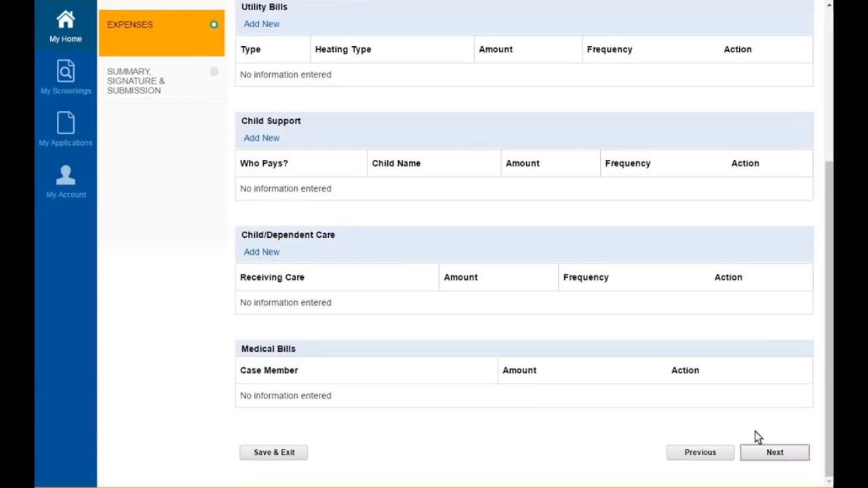Click Child Support Amount column header
The image size is (868, 488).
[522, 163]
